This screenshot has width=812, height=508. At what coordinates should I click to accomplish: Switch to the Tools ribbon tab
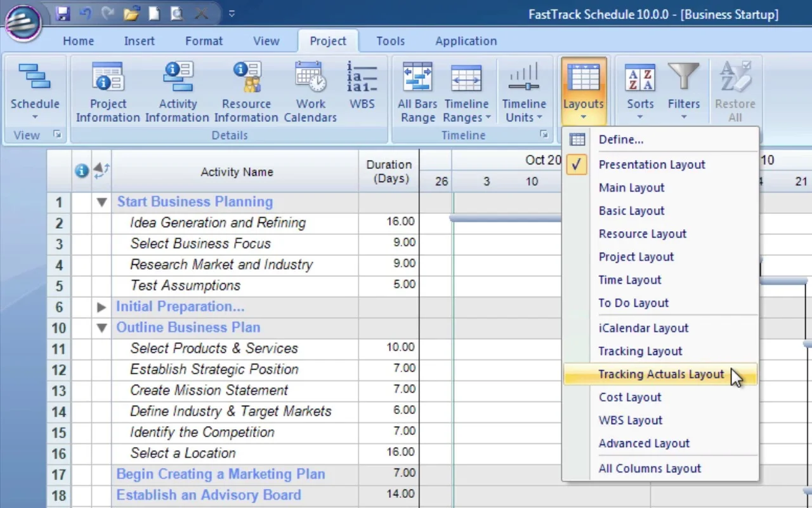(x=390, y=41)
